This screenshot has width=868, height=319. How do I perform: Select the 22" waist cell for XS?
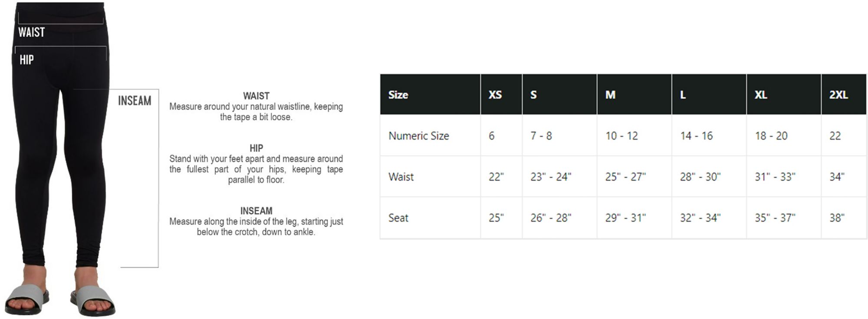point(496,177)
